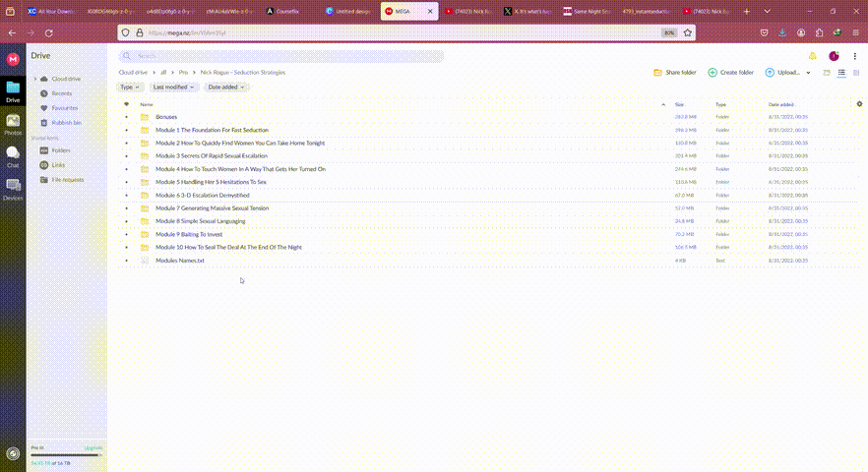Expand the Upload dropdown arrow
The image size is (868, 472).
pos(808,73)
